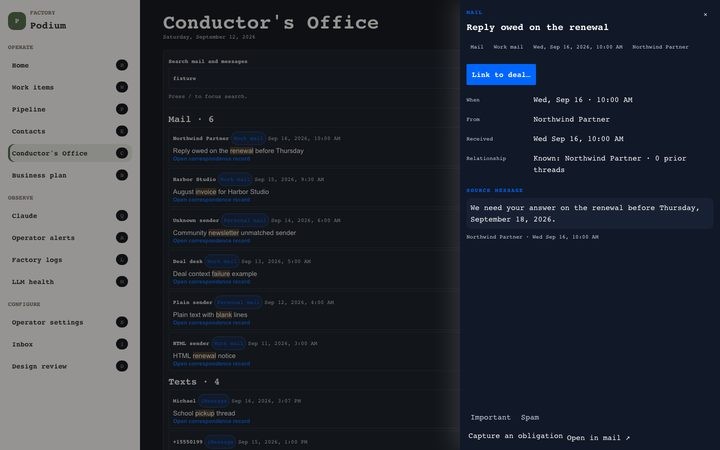Select the Community newsletter unmatched sender subject

(234, 233)
